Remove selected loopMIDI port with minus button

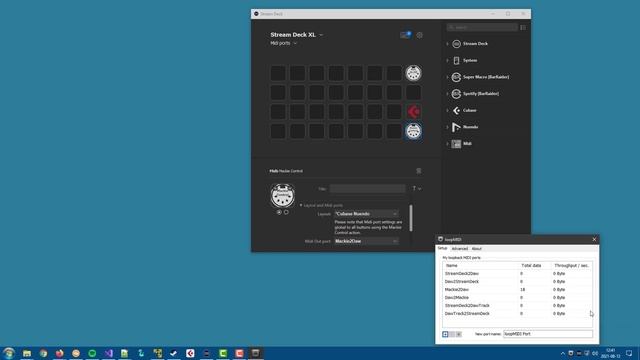tap(452, 334)
